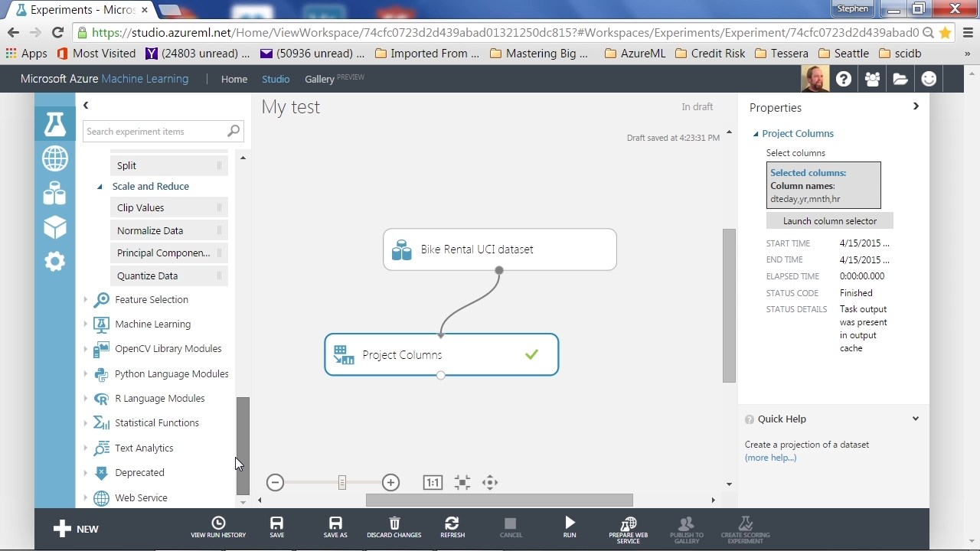The image size is (980, 551).
Task: Zoom in with the plus button
Action: tap(390, 482)
